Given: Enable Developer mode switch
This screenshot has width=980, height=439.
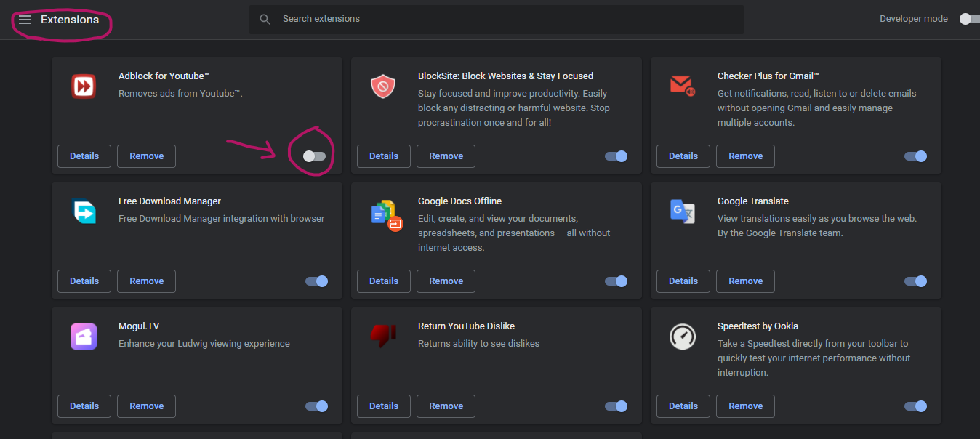Looking at the screenshot, I should click(968, 19).
